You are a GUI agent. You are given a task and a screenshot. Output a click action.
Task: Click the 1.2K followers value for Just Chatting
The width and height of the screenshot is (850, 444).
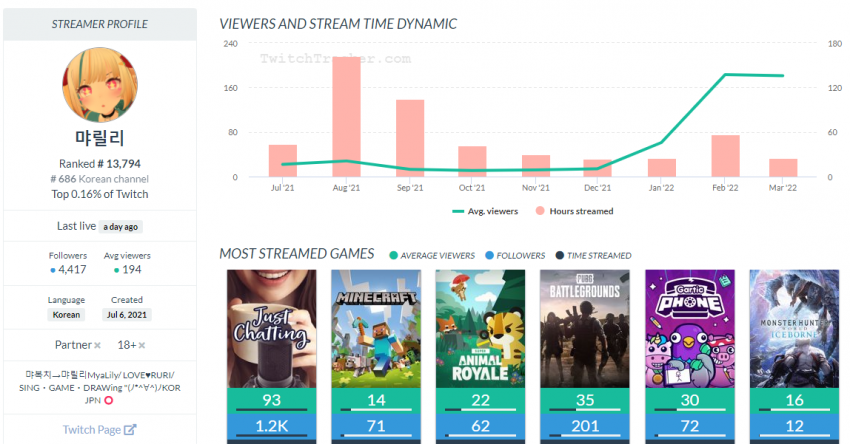click(272, 426)
